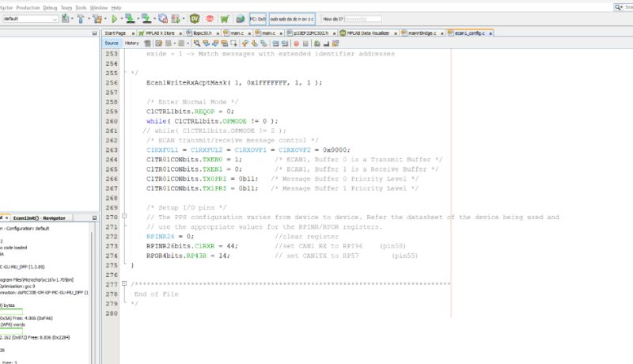
Task: Click the project properties icon beside the configuration box
Action: coord(65,18)
